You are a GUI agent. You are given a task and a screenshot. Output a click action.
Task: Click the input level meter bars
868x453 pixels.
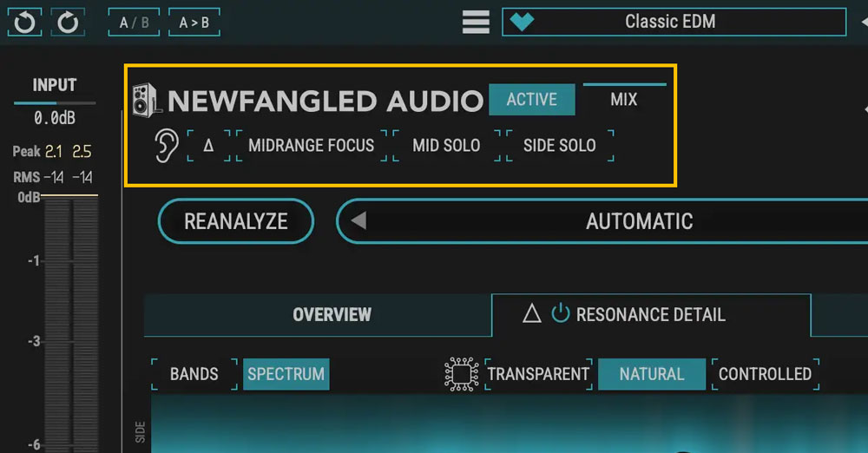71,324
